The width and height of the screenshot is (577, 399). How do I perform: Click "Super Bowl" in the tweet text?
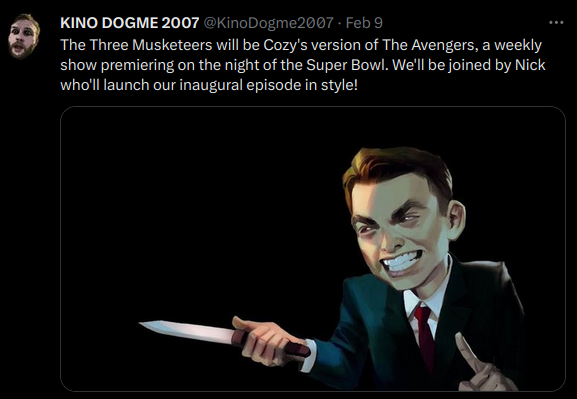click(347, 65)
